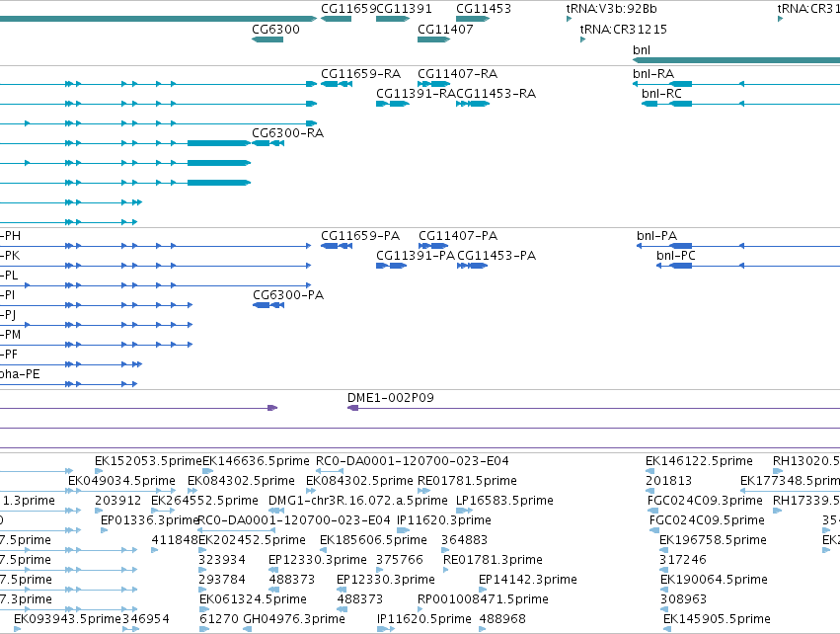The width and height of the screenshot is (840, 634).
Task: Select the 317246 feature label
Action: pyautogui.click(x=683, y=560)
